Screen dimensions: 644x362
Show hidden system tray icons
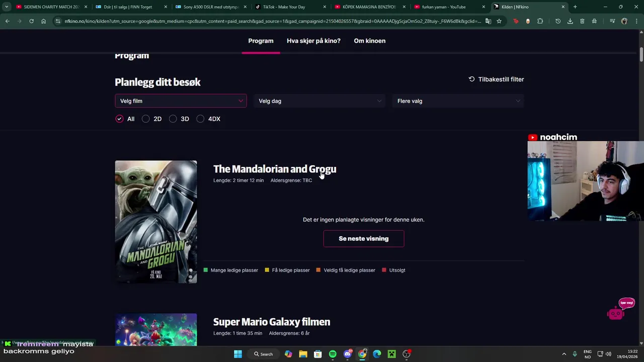pyautogui.click(x=564, y=354)
